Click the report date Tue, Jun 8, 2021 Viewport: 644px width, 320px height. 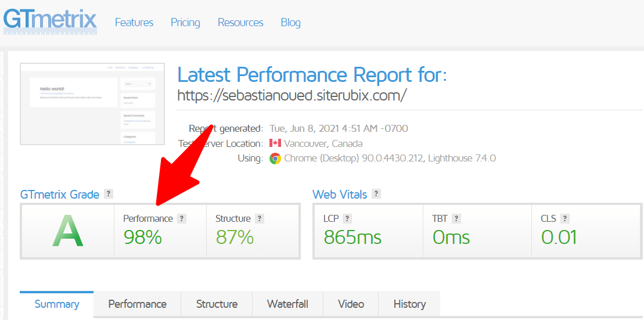pos(339,128)
